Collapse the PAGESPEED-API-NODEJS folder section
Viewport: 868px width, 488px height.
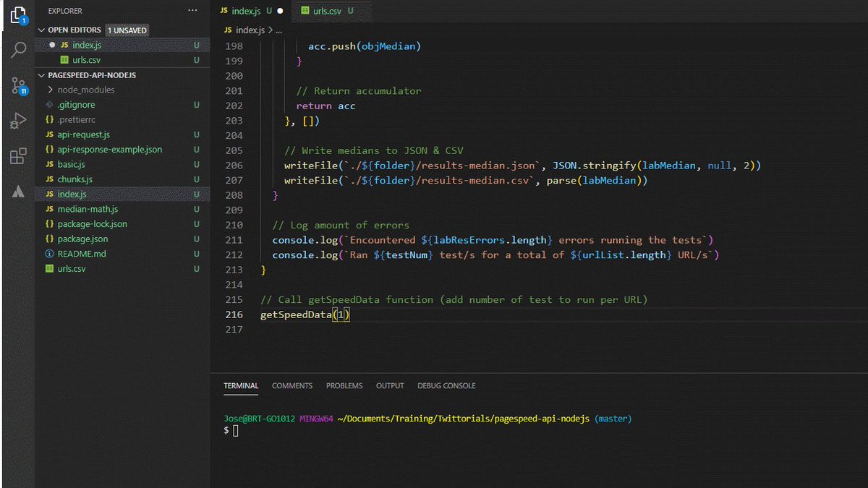click(x=42, y=75)
